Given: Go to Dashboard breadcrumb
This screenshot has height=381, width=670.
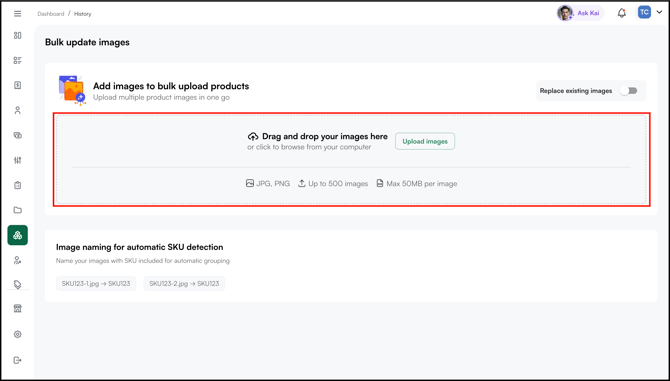Looking at the screenshot, I should 50,14.
